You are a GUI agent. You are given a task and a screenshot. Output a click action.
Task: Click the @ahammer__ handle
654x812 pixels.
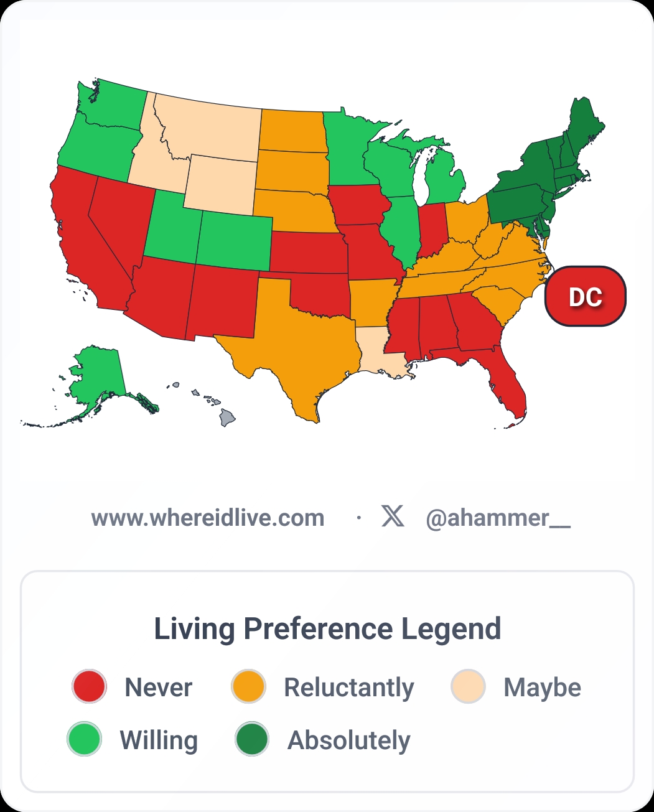(498, 518)
